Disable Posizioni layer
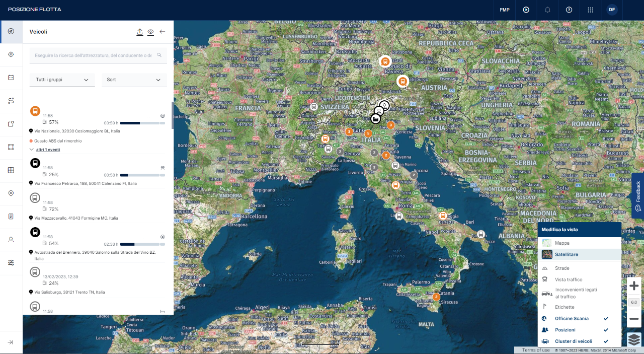The height and width of the screenshot is (354, 644). tap(580, 330)
